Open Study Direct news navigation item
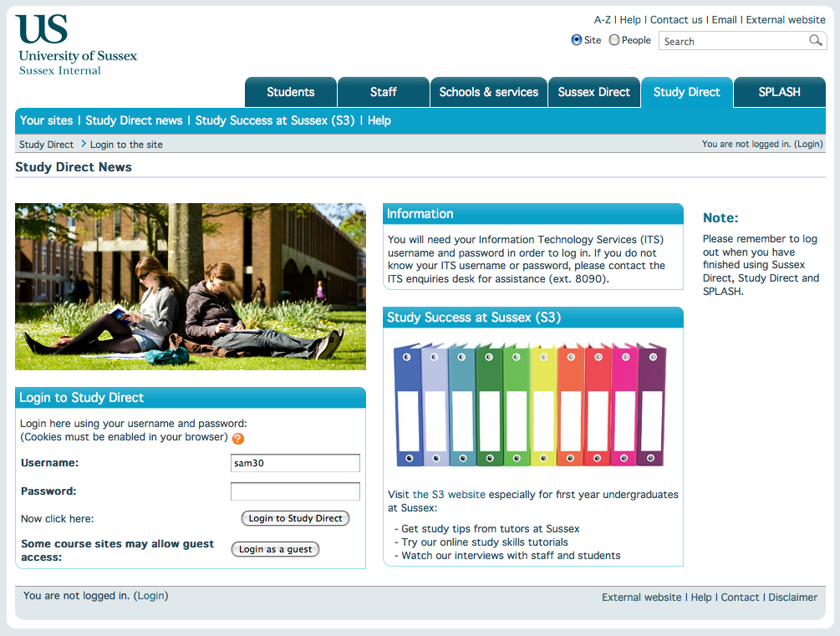The image size is (840, 636). pos(134,120)
